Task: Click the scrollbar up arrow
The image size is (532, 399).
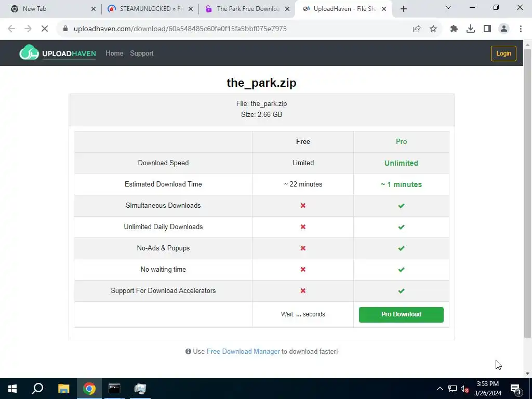Action: tap(527, 45)
